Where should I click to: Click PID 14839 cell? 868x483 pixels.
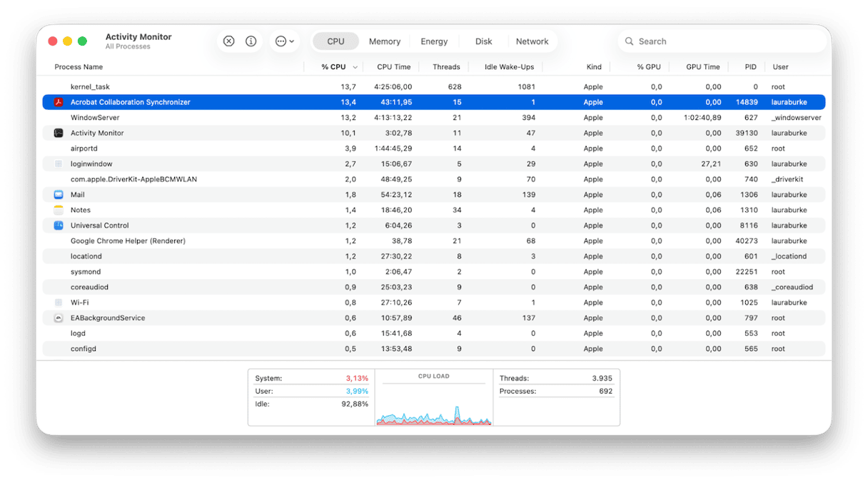pos(747,102)
